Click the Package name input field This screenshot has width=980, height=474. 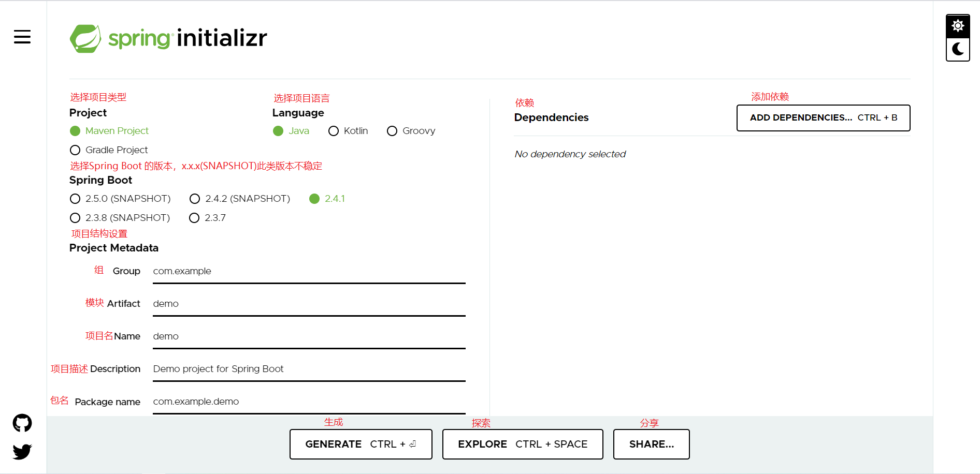(x=309, y=402)
